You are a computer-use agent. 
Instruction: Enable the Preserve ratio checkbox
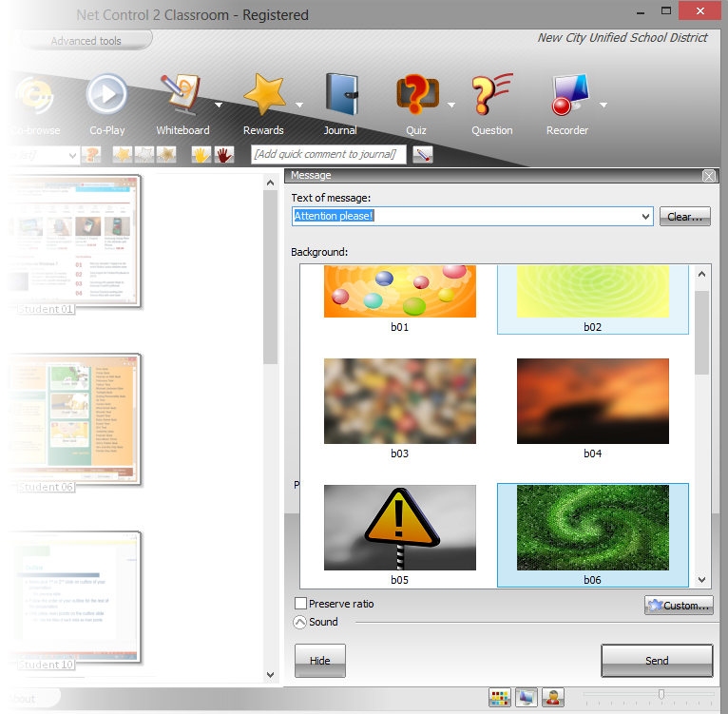pyautogui.click(x=301, y=603)
